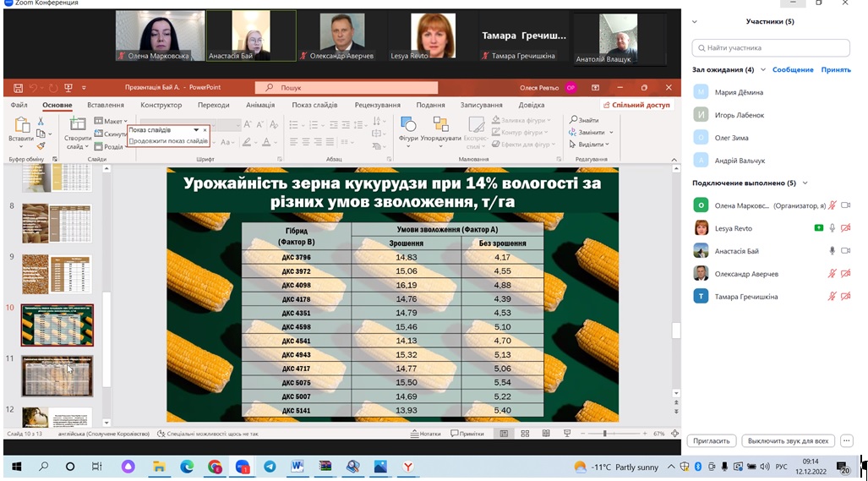Collapse the Зал ожидания waiting room list
The height and width of the screenshot is (481, 868).
763,70
